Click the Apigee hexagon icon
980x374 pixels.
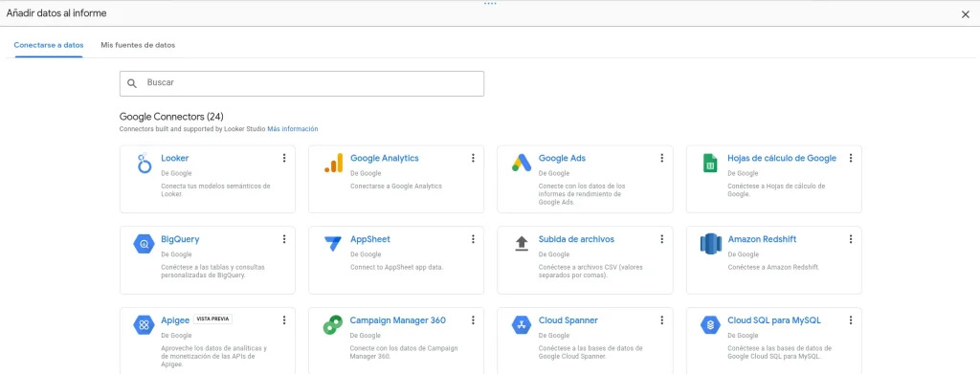(x=144, y=324)
